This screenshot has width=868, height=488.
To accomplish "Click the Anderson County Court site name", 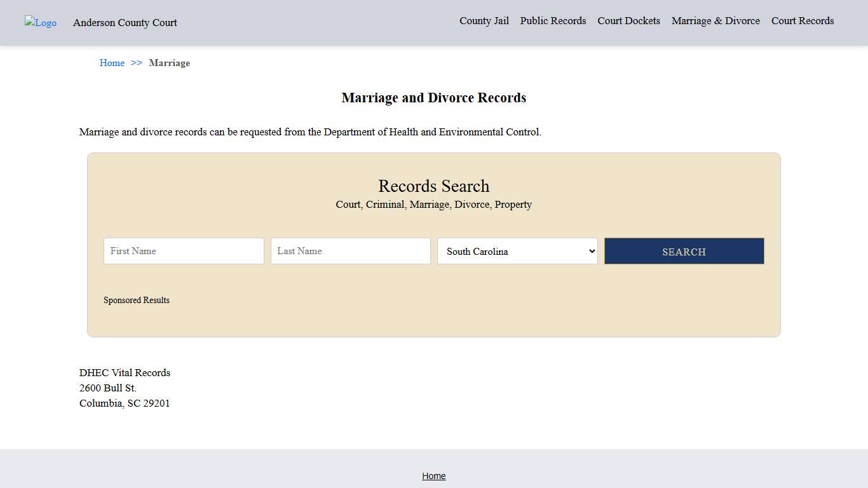I will [125, 22].
